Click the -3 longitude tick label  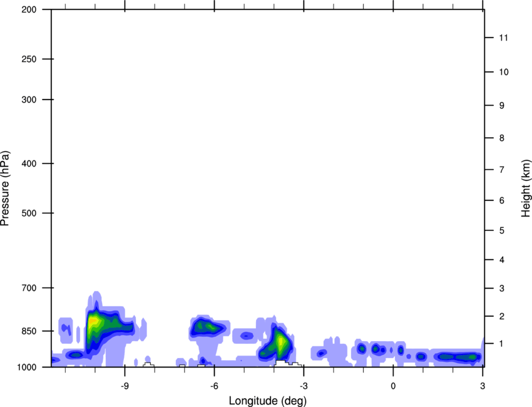(x=304, y=386)
